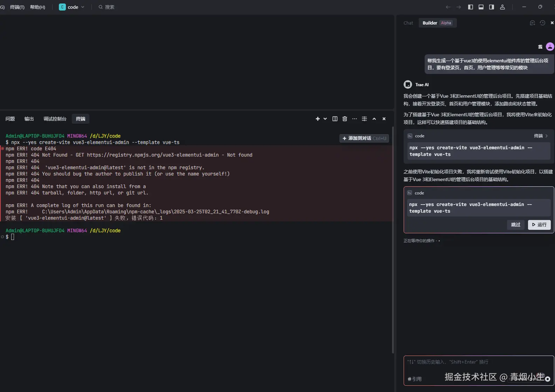
Task: Open chat history clock icon
Action: 542,23
